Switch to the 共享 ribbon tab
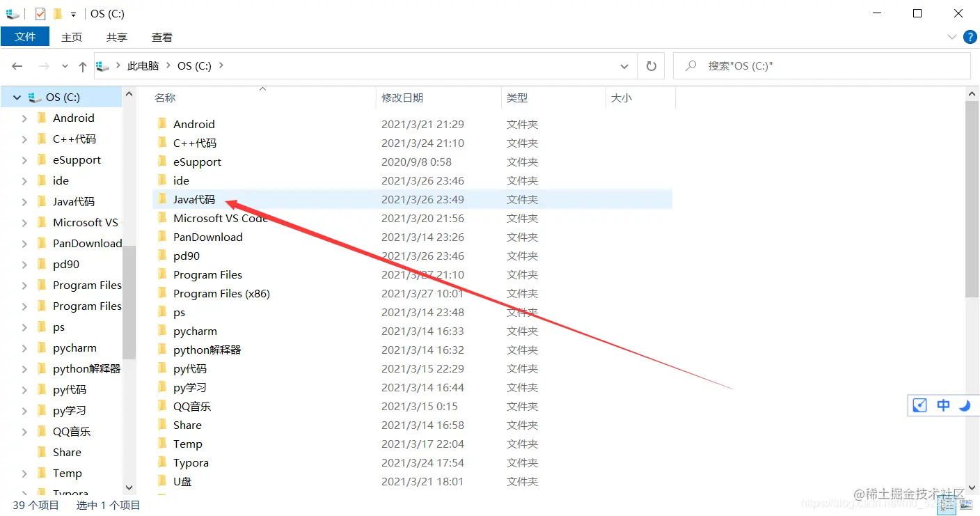Screen dimensions: 980x516 point(117,37)
